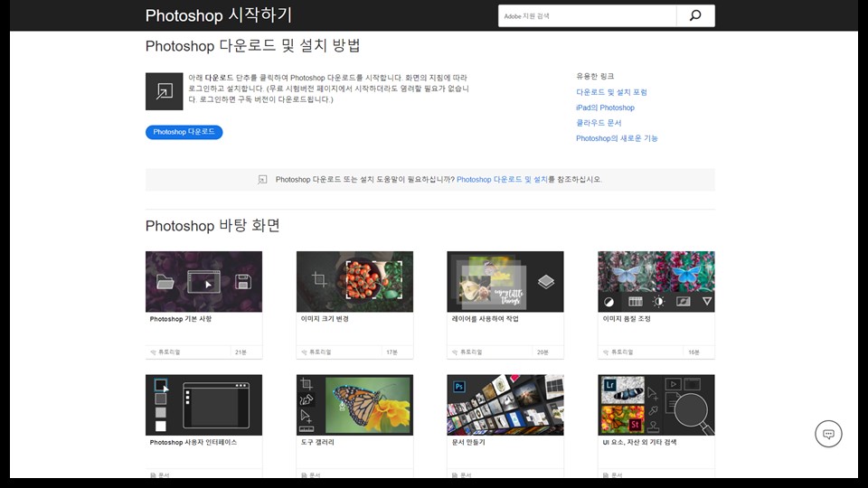Open the Photoshop 사용자 인터페이스 thumbnail

(x=203, y=405)
